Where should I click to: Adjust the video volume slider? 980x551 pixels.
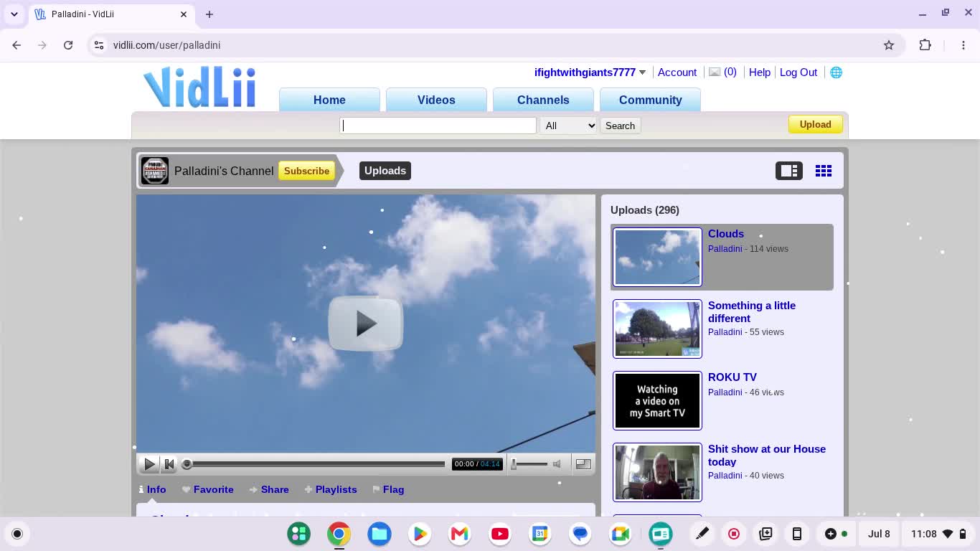[529, 464]
